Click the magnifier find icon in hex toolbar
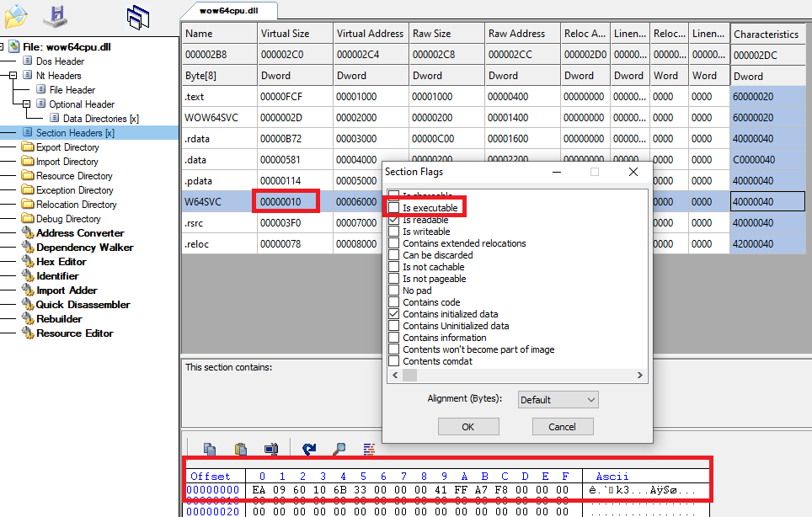The height and width of the screenshot is (517, 812). (339, 449)
